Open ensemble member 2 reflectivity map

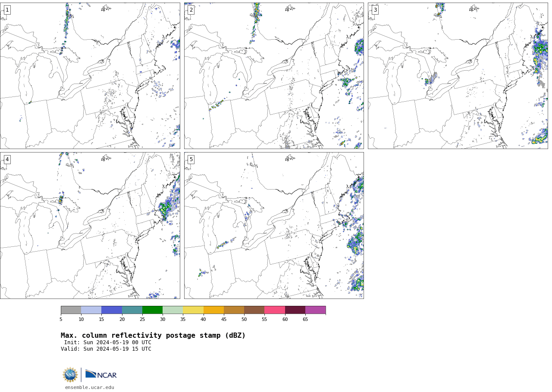tap(274, 76)
